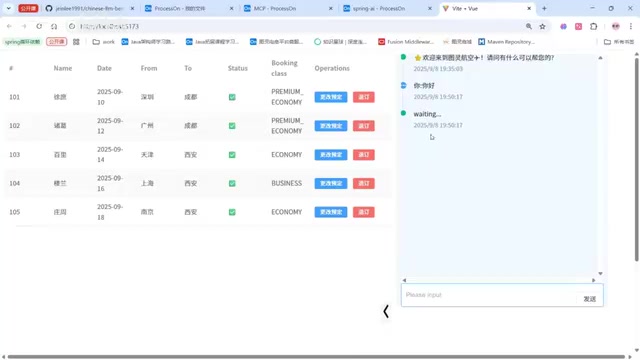Click the page vertical scrollbar thumb
The height and width of the screenshot is (360, 640).
tap(636, 159)
